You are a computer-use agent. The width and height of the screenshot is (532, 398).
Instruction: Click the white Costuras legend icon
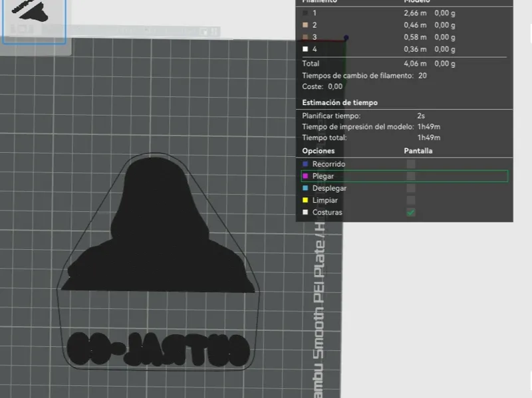click(305, 212)
